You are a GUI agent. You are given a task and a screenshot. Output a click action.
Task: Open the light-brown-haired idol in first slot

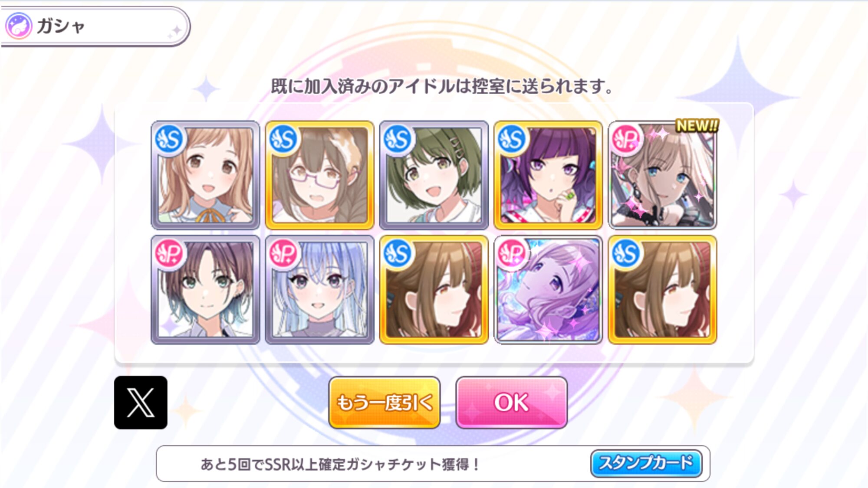click(205, 175)
